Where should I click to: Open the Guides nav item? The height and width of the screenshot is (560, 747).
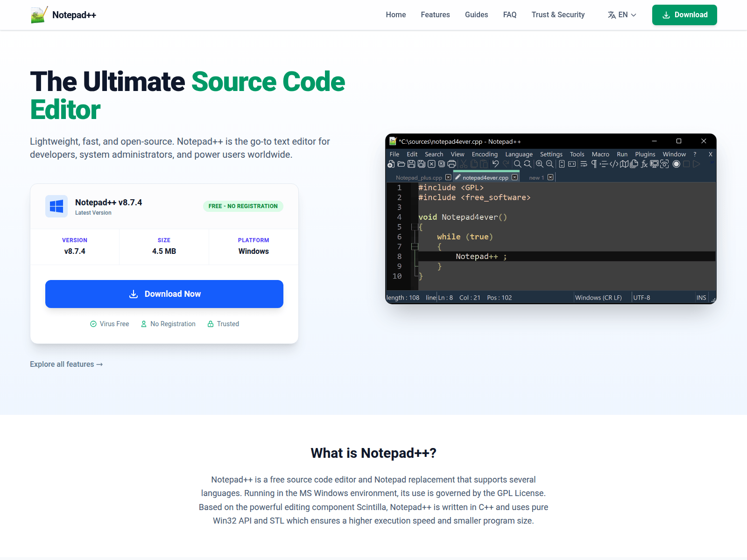(x=476, y=15)
